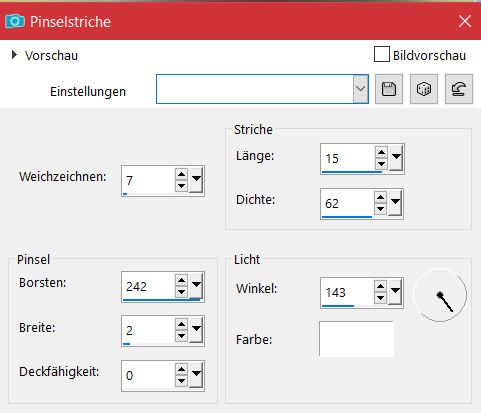Decrease the Dichte value with down arrow
The width and height of the screenshot is (481, 413).
(x=381, y=209)
